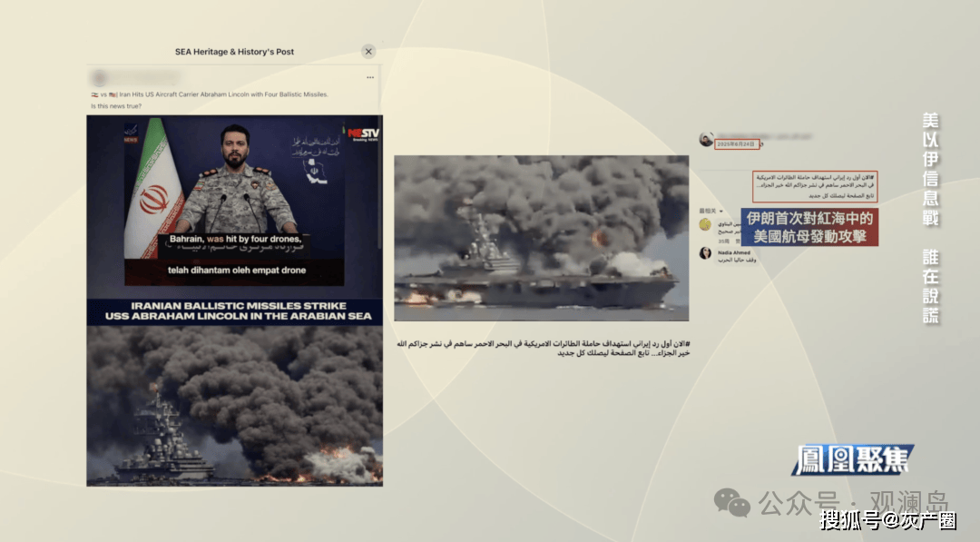Click Nadia Ahmed's comment avatar
The width and height of the screenshot is (980, 542).
coord(705,253)
